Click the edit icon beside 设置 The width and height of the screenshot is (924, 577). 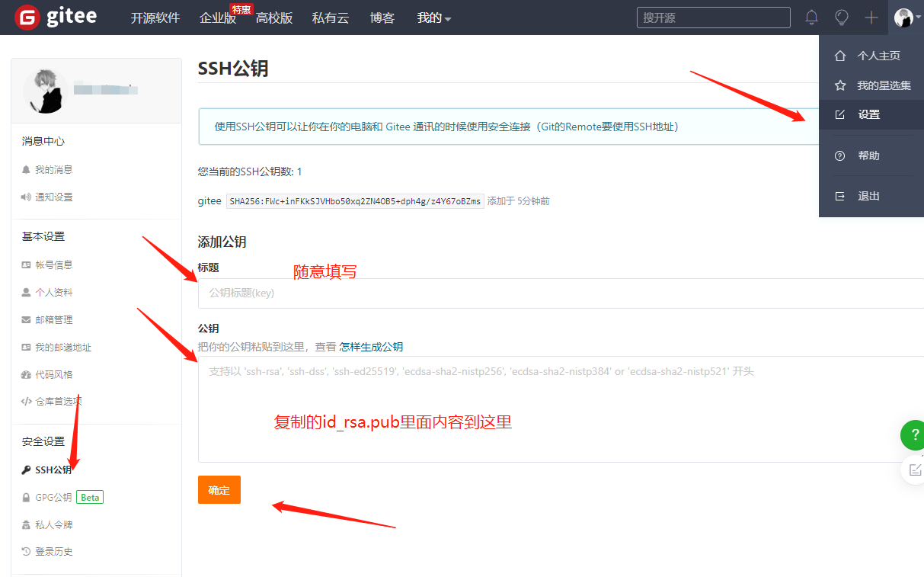840,114
